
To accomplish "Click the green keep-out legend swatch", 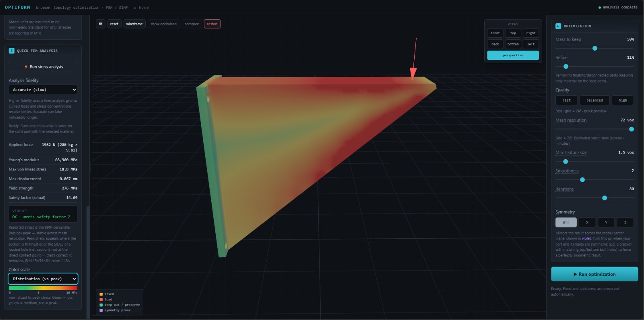I will (x=101, y=305).
